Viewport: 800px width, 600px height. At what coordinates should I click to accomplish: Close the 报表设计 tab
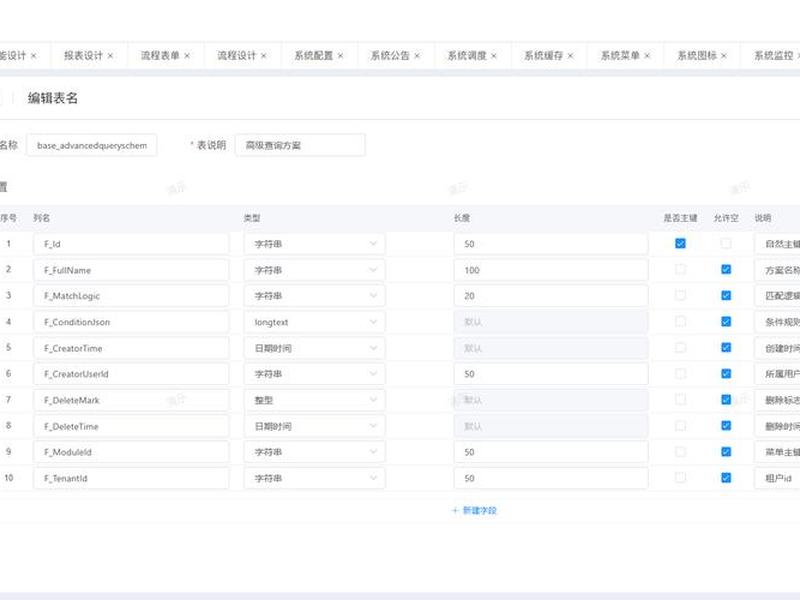click(x=110, y=56)
